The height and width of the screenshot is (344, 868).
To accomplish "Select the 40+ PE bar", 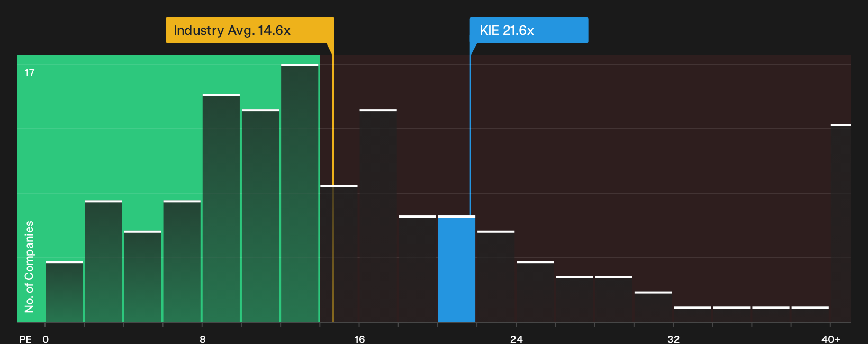I will click(x=841, y=223).
